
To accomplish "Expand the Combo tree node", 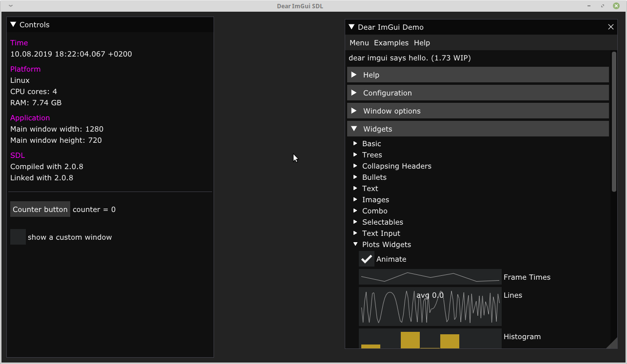I will (x=355, y=211).
